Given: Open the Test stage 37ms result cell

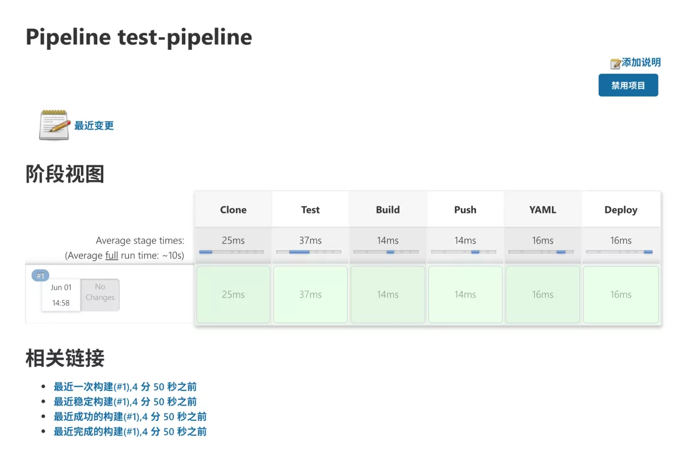Looking at the screenshot, I should (x=310, y=295).
